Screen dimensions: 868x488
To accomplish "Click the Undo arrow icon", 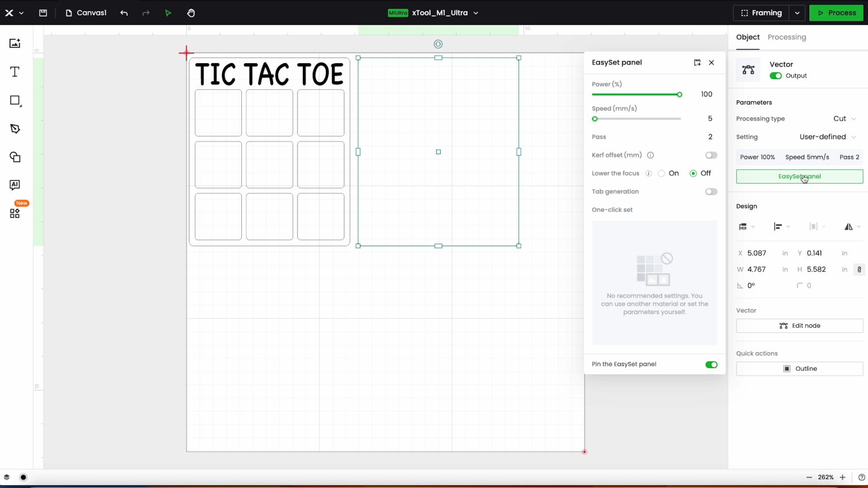I will [124, 13].
